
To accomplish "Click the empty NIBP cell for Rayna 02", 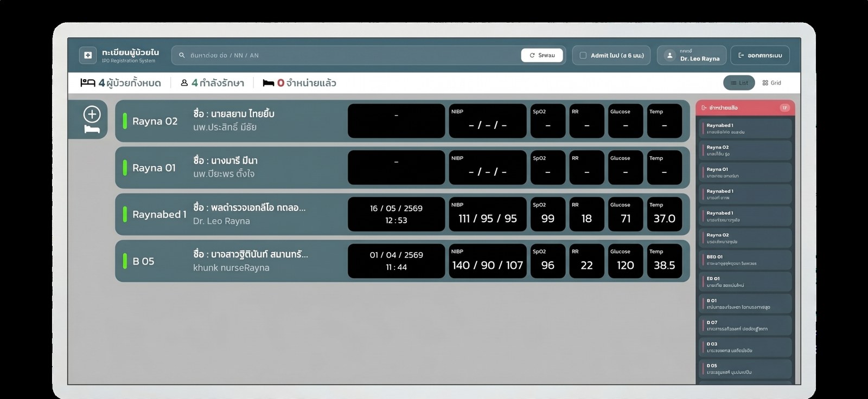I will click(x=488, y=121).
